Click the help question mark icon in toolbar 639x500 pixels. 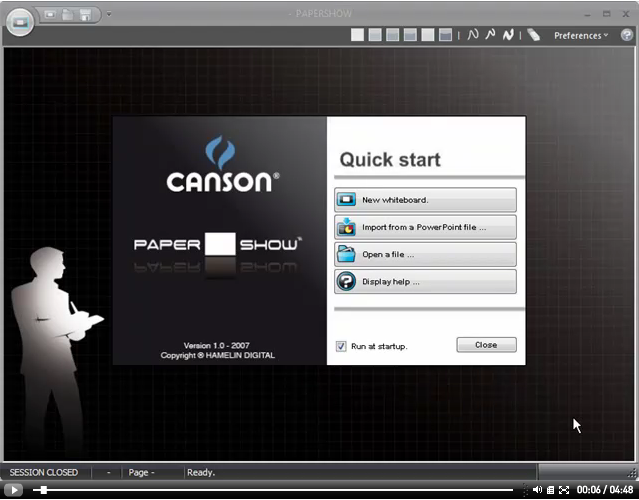coord(627,35)
